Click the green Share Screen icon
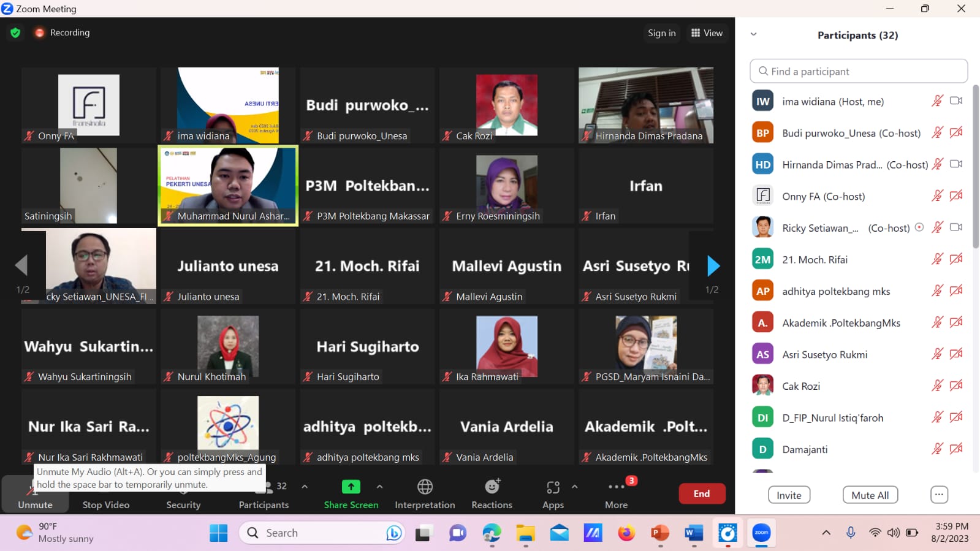The height and width of the screenshot is (551, 980). point(351,487)
